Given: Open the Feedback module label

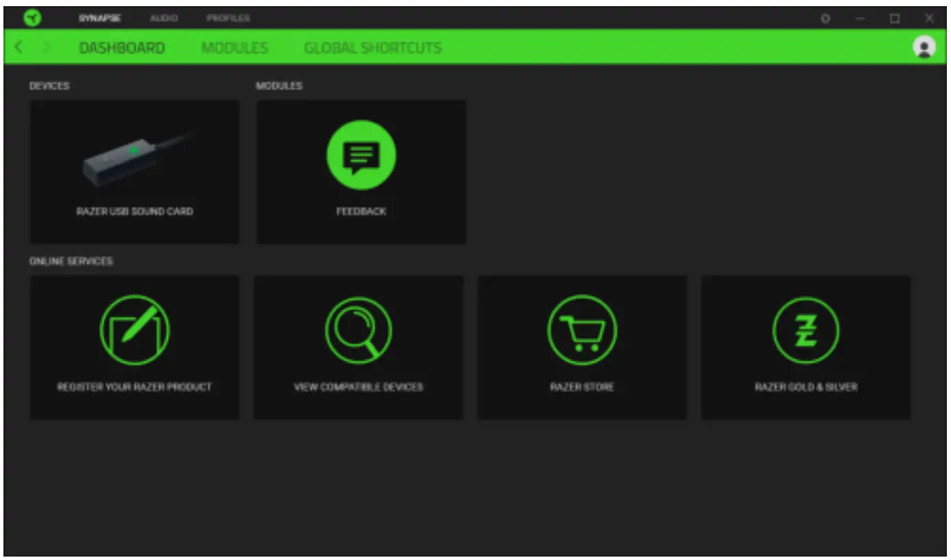Looking at the screenshot, I should click(361, 211).
